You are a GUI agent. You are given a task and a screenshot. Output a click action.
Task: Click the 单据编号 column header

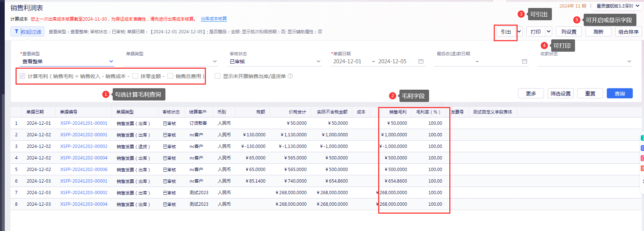[x=83, y=112]
